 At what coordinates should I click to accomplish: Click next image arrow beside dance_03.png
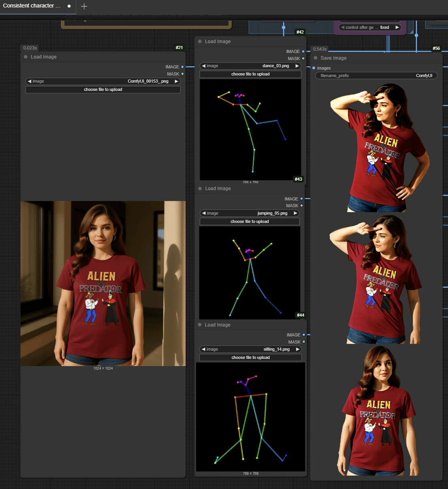click(x=297, y=66)
